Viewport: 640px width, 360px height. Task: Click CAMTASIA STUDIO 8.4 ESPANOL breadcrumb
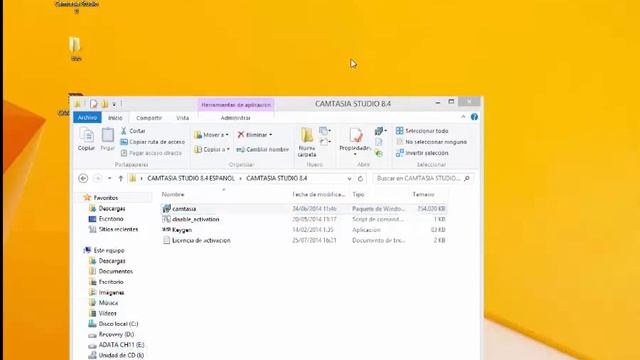tap(191, 178)
